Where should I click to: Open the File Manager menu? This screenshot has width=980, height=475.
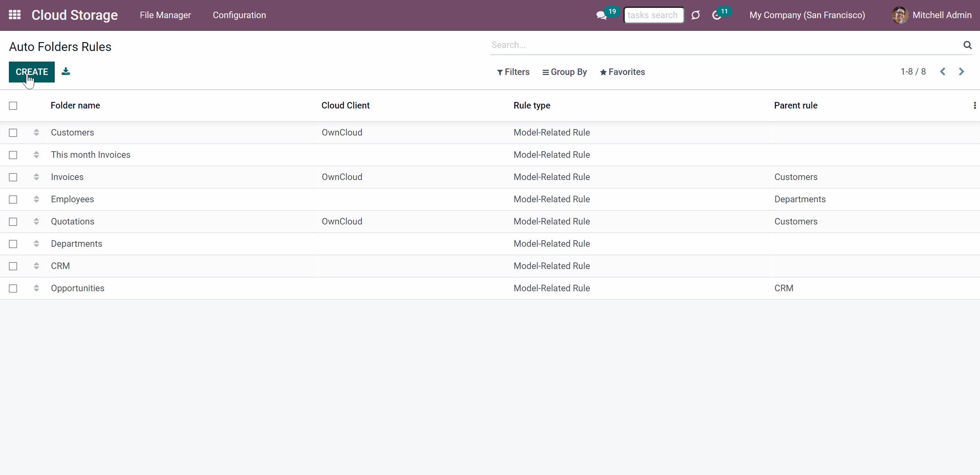point(165,15)
